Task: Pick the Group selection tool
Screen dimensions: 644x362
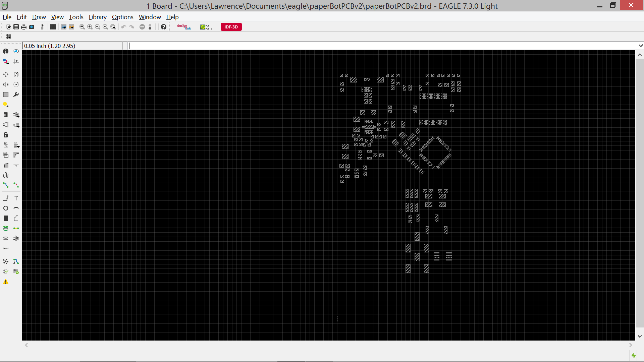Action: pyautogui.click(x=6, y=95)
